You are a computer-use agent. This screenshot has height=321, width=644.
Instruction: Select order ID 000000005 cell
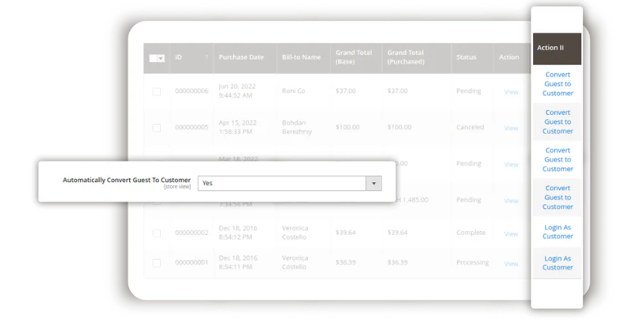point(192,128)
